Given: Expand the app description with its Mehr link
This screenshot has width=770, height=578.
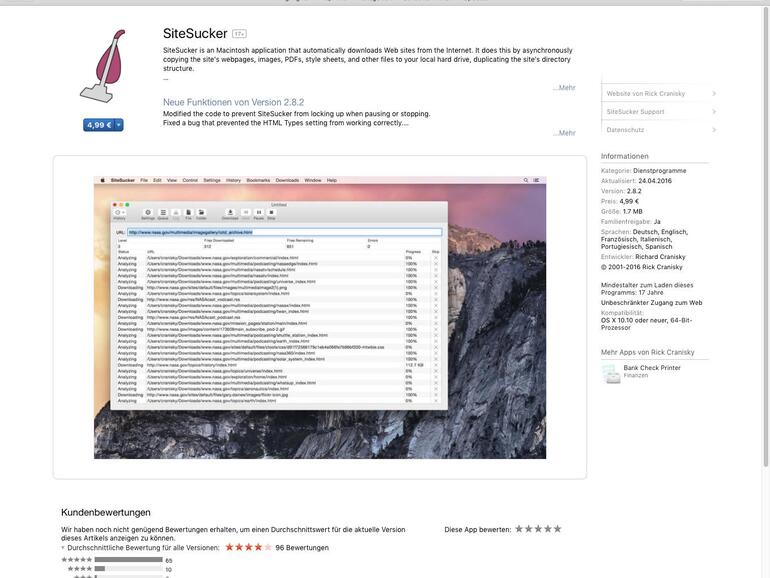Looking at the screenshot, I should click(564, 87).
